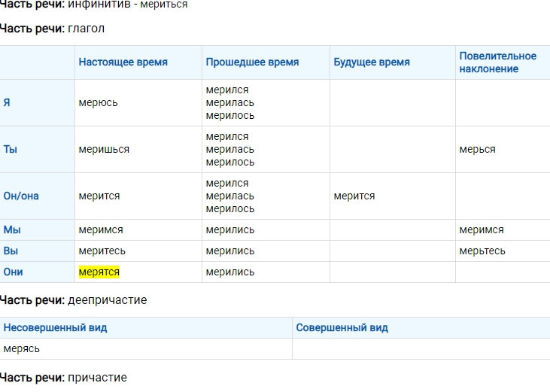Click the highlighted word «мерятся»

pyautogui.click(x=99, y=272)
